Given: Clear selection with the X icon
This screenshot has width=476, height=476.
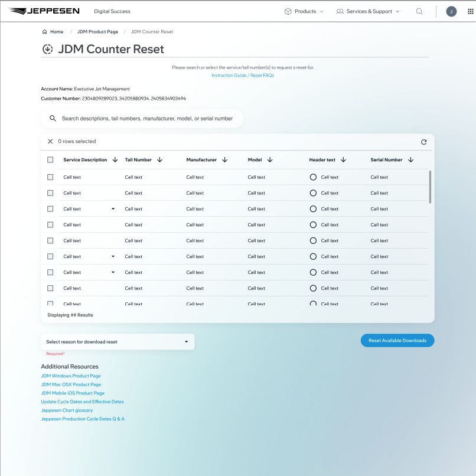Looking at the screenshot, I should [50, 141].
